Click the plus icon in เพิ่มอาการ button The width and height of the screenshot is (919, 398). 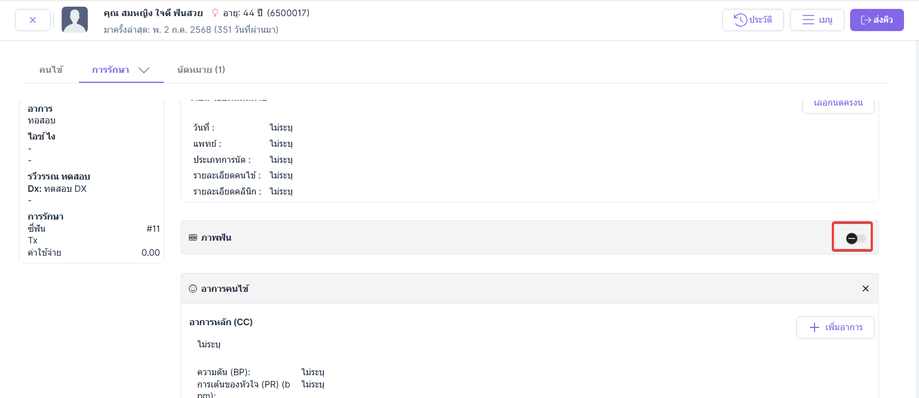(x=814, y=328)
